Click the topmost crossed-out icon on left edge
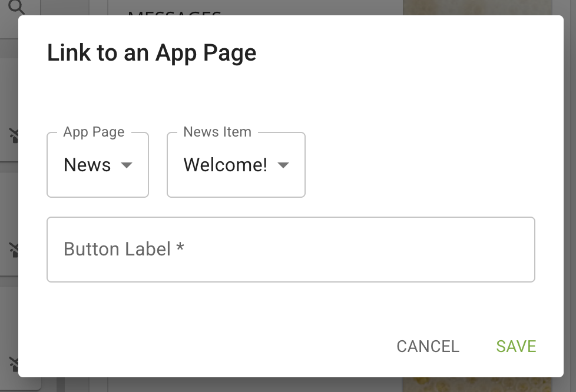The width and height of the screenshot is (576, 392). 14,136
